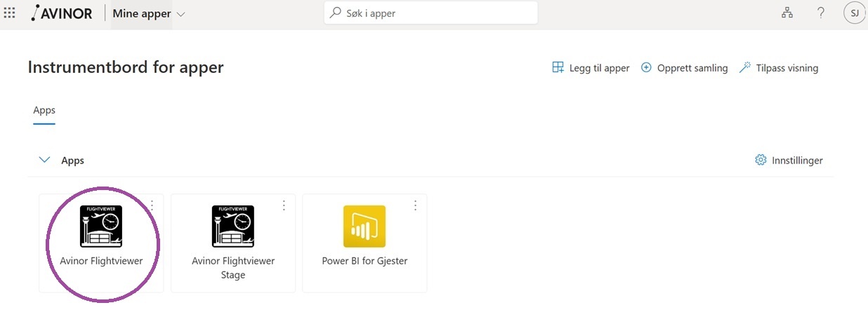Open the app launcher grid icon
This screenshot has width=868, height=331.
pyautogui.click(x=10, y=13)
